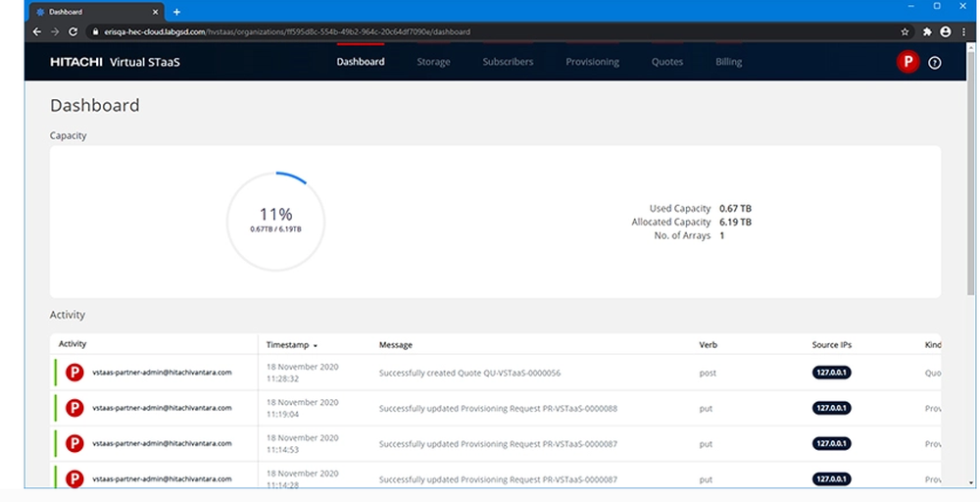Switch to the Storage tab
Image resolution: width=980 pixels, height=502 pixels.
[x=434, y=62]
